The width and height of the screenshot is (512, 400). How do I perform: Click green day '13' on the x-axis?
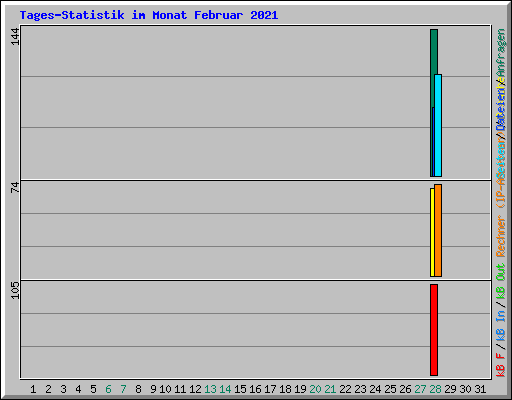[210, 389]
